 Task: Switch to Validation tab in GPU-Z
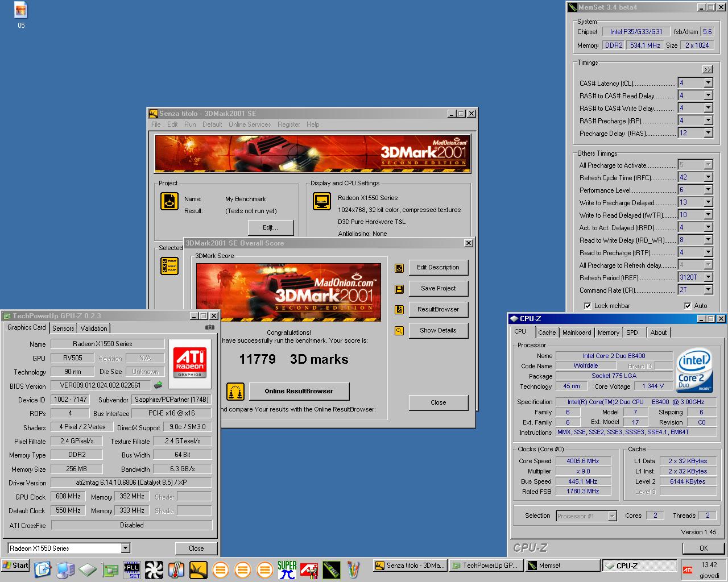pyautogui.click(x=94, y=329)
